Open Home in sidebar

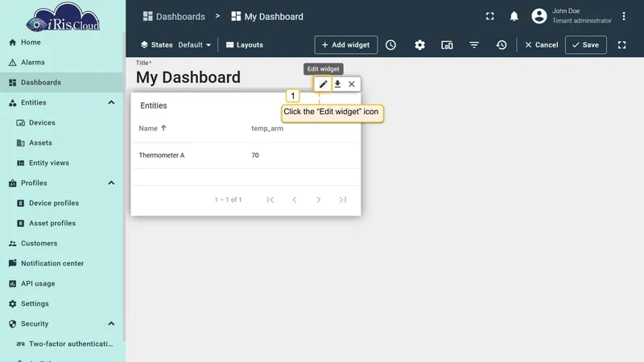[62, 43]
